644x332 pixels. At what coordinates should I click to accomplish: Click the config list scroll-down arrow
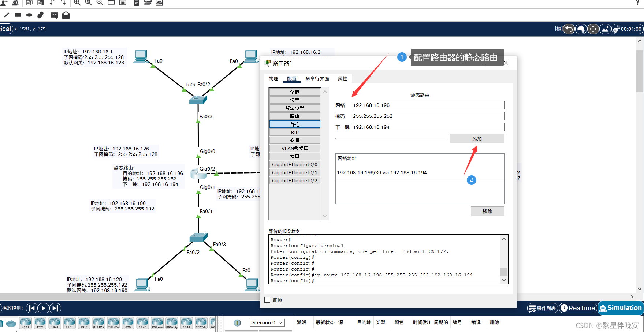(325, 216)
